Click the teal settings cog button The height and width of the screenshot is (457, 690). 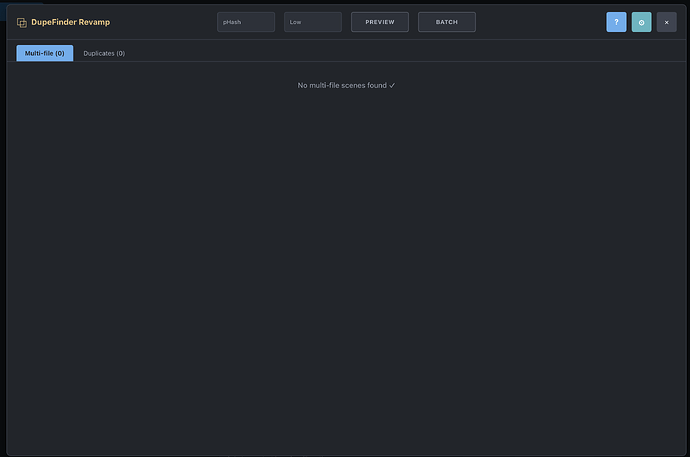[642, 22]
